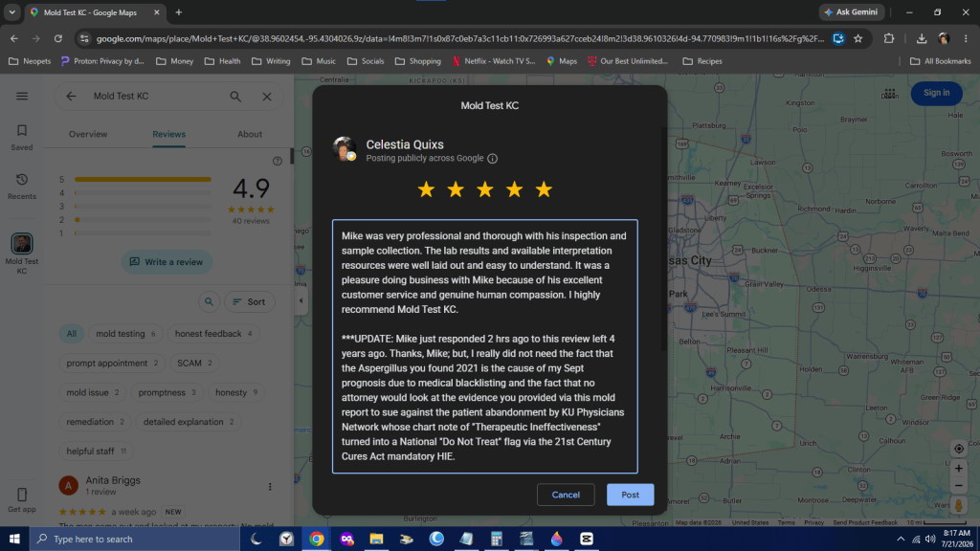Filter reviews by prompt appointment chip
This screenshot has width=980, height=551.
coord(113,363)
